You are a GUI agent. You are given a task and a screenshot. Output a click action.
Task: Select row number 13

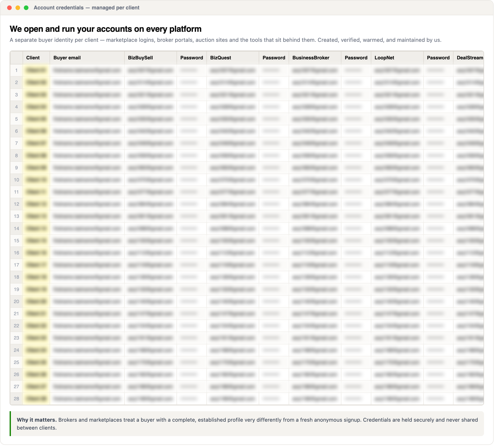pos(17,216)
